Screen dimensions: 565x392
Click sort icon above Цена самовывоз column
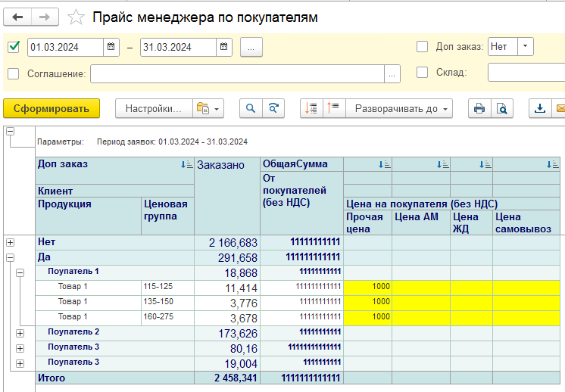pos(553,165)
